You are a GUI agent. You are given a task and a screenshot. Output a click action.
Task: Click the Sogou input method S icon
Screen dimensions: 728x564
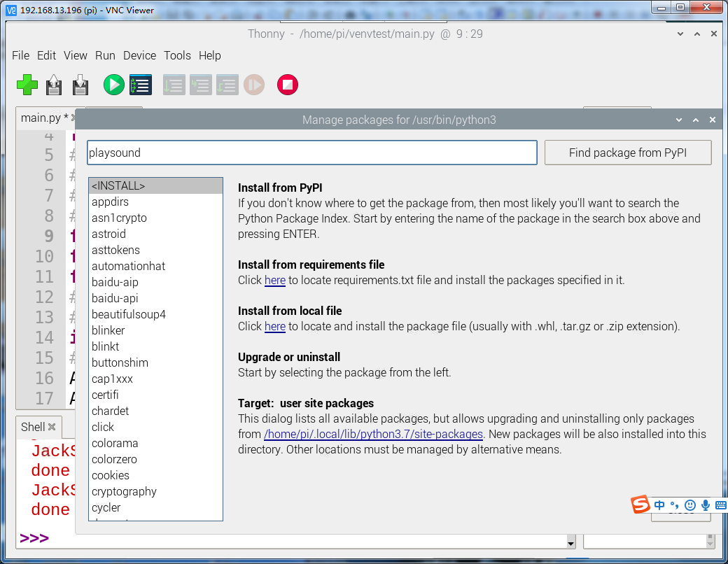click(640, 504)
